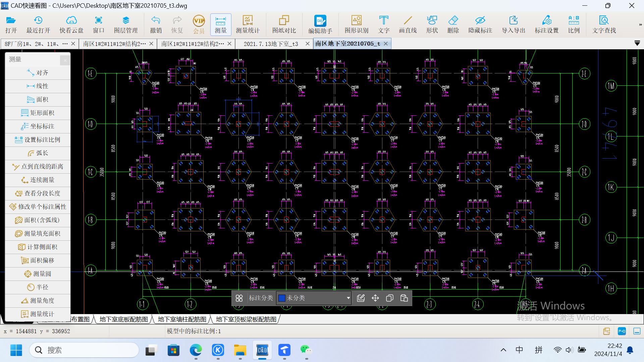Click 修改单个标注属性 option
Image resolution: width=644 pixels, height=362 pixels.
pos(38,207)
